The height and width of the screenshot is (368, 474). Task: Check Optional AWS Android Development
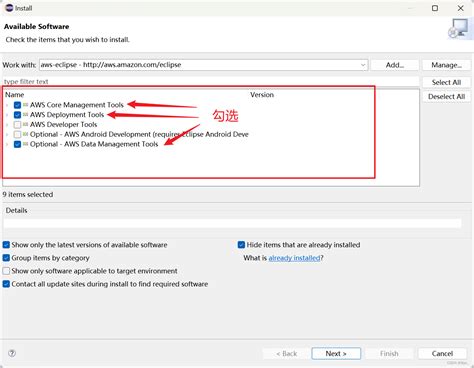[17, 134]
